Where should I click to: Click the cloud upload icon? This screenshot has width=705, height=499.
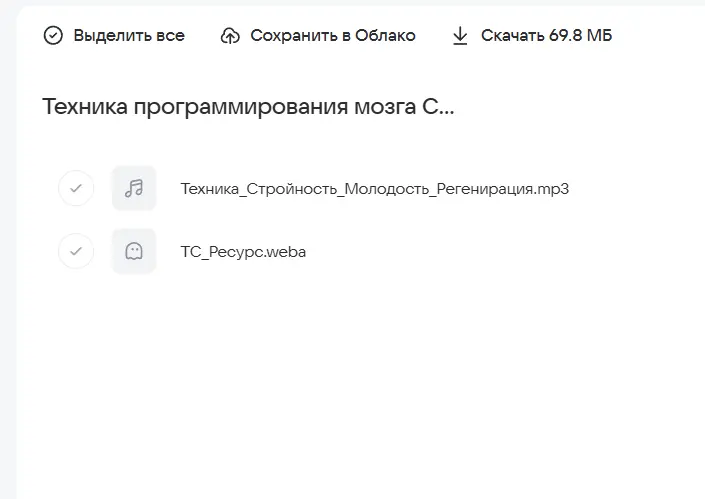click(230, 36)
